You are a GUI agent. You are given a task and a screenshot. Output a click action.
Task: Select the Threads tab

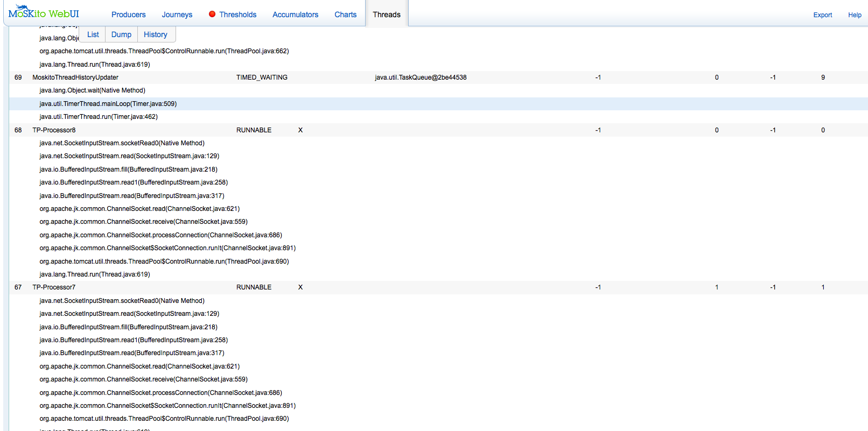(x=387, y=15)
